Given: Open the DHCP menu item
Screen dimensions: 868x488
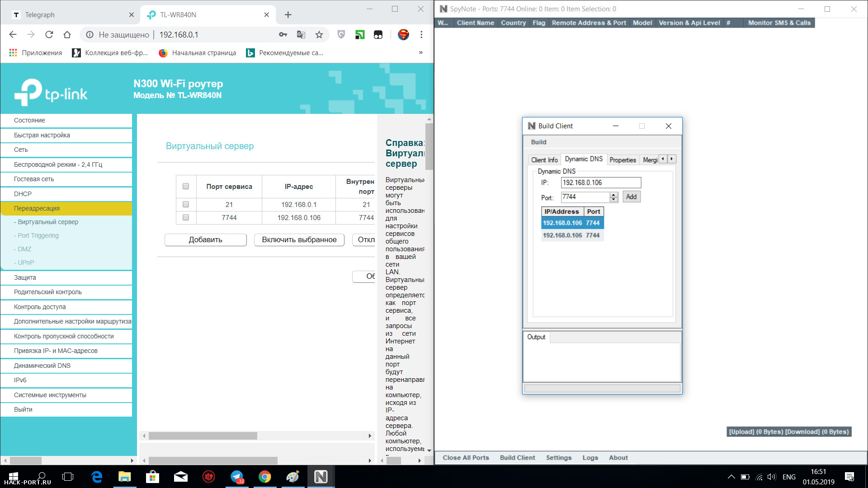Looking at the screenshot, I should (66, 194).
